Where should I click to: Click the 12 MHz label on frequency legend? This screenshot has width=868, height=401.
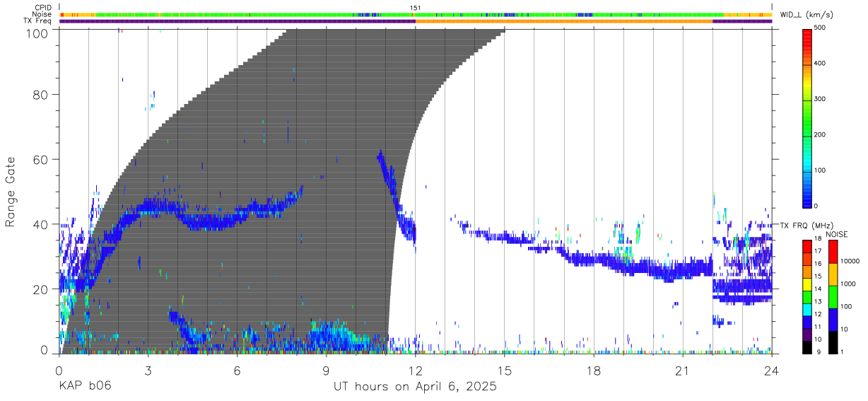(818, 313)
